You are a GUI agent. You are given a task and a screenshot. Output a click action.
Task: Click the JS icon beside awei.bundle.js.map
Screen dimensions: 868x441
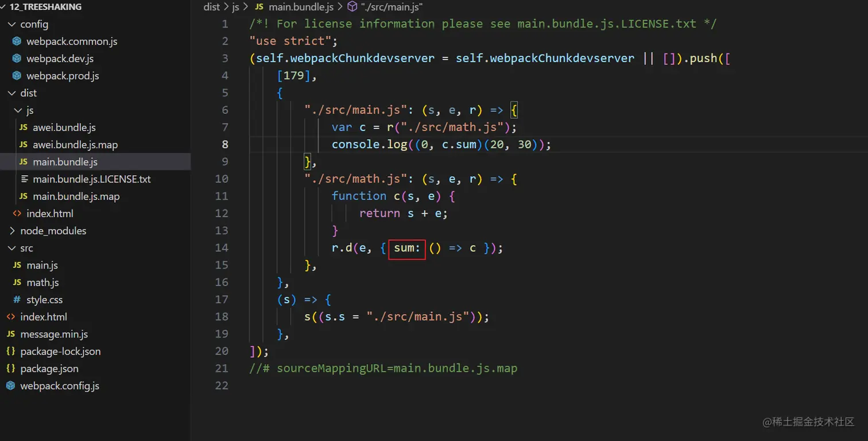coord(23,145)
